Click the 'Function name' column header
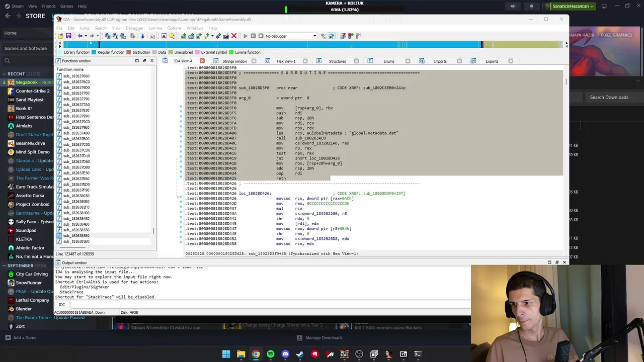 click(x=70, y=69)
